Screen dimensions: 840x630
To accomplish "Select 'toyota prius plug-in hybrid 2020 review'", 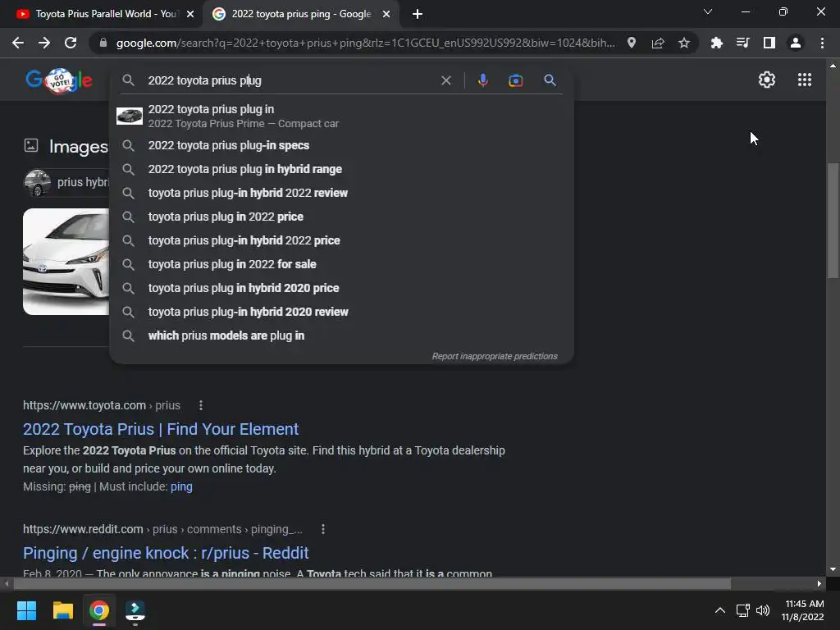I will point(342,312).
